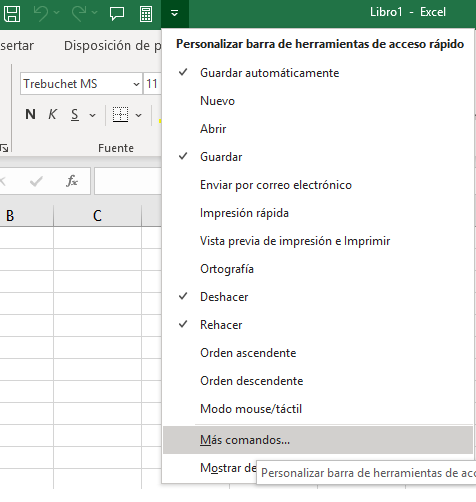
Task: Open the Calculator icon in quick access toolbar
Action: 146,14
